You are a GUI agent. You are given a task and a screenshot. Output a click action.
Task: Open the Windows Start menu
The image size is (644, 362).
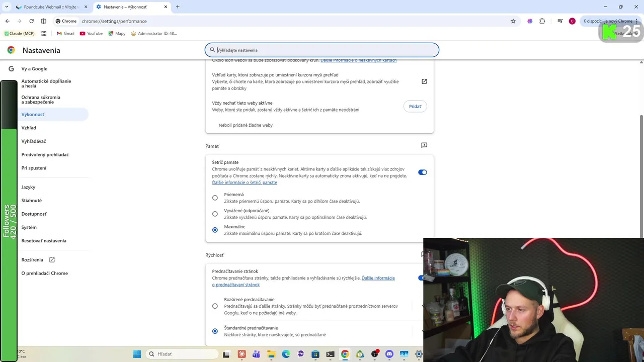[137, 354]
